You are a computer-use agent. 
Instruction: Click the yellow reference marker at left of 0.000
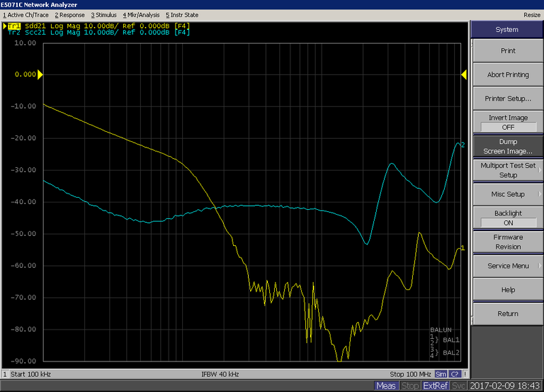[40, 74]
